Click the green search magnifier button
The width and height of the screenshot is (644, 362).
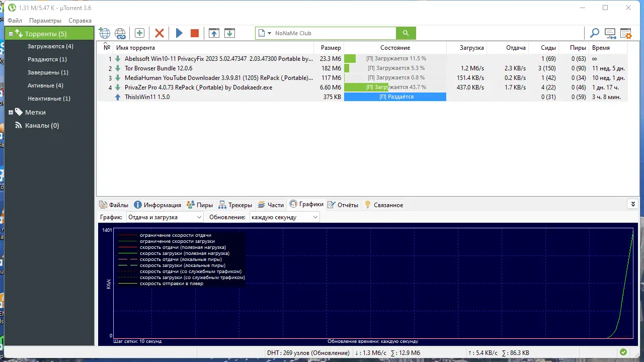(x=406, y=33)
